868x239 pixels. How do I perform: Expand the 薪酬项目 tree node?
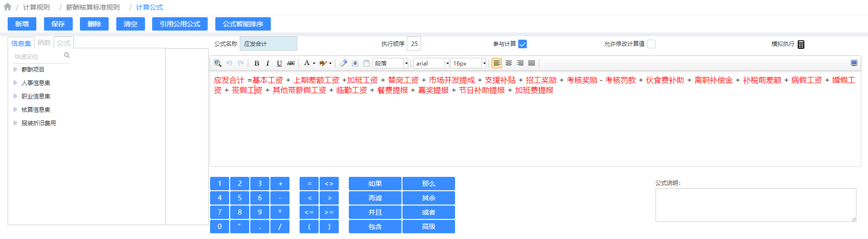click(15, 69)
